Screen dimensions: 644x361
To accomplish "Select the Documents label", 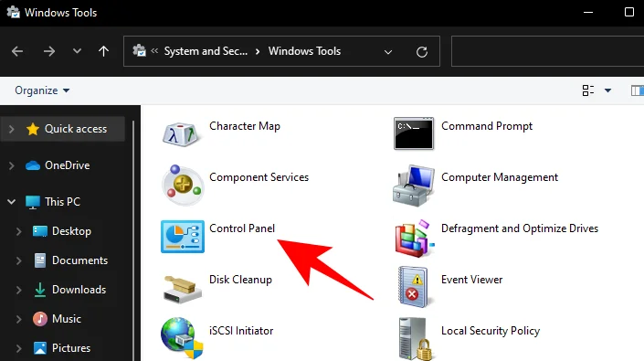I will pos(79,260).
